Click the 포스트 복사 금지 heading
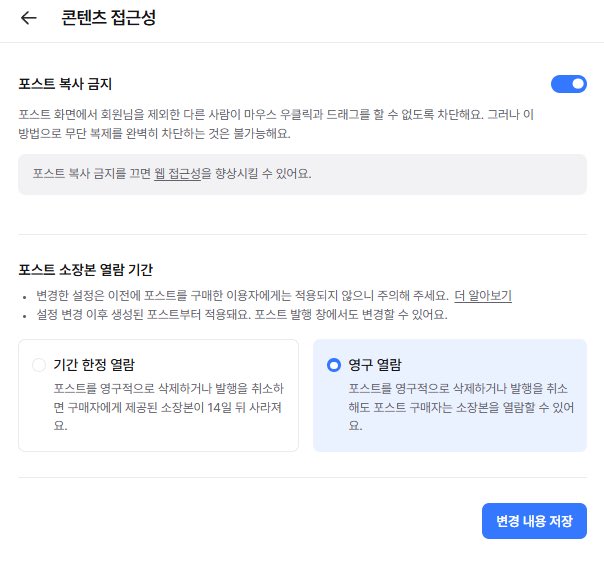Screen dimensions: 604x570 coord(72,84)
